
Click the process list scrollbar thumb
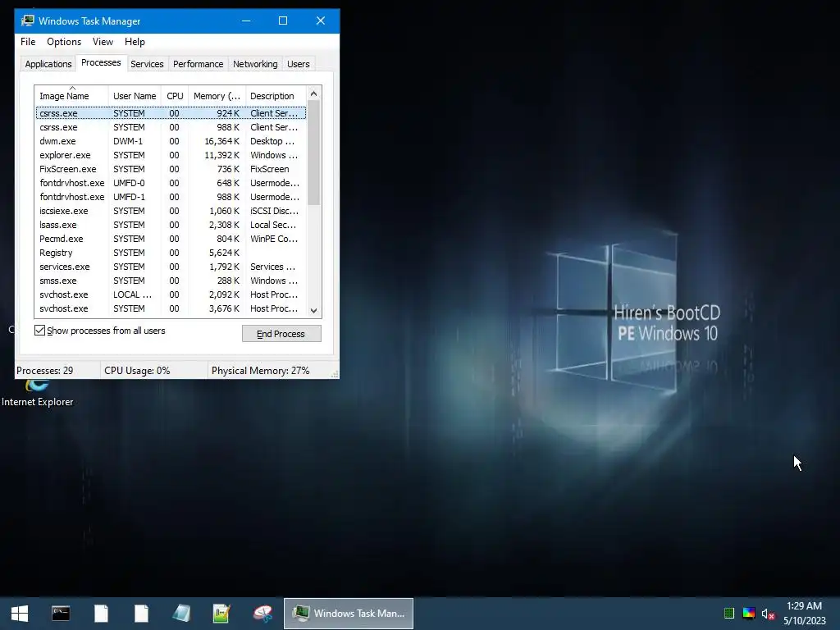tap(314, 153)
